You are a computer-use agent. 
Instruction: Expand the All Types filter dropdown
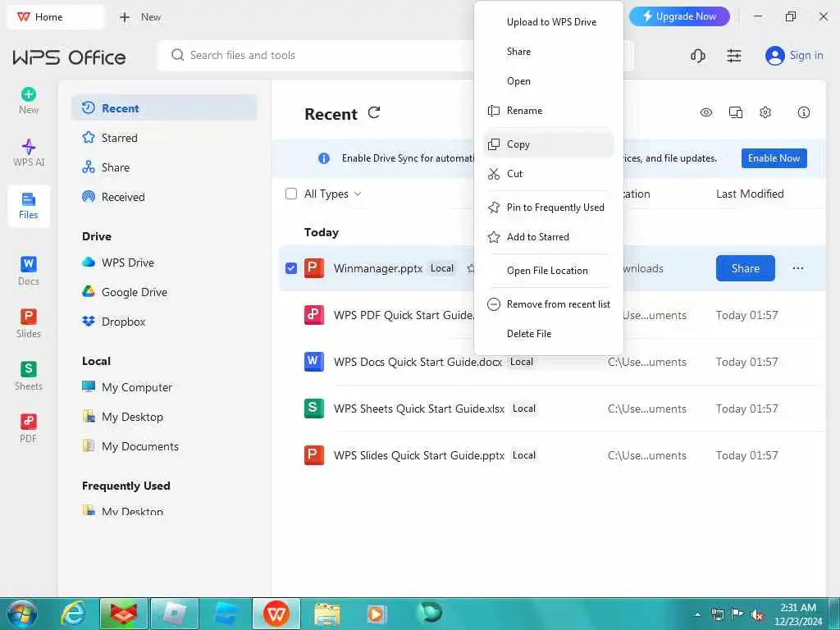358,194
